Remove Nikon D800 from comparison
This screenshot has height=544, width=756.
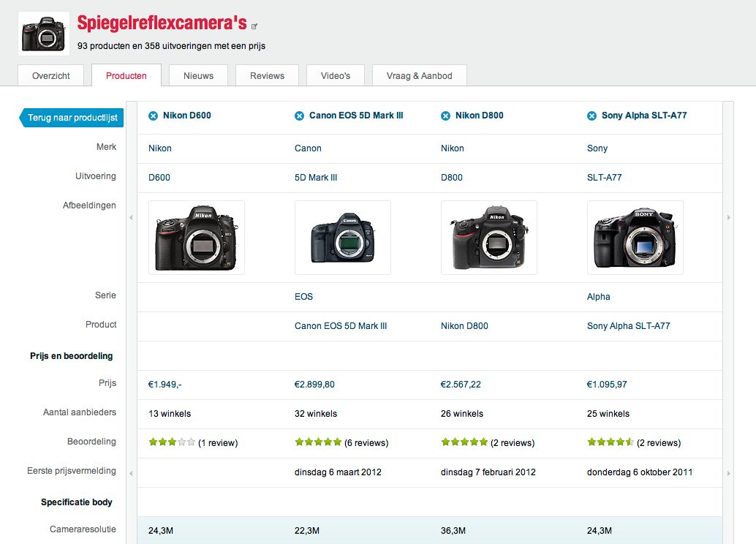coord(445,116)
